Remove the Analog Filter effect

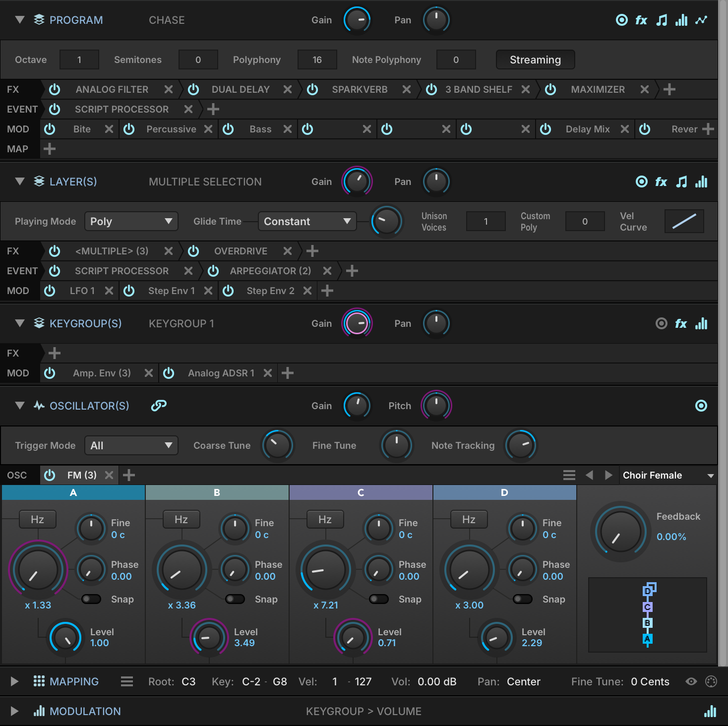169,89
